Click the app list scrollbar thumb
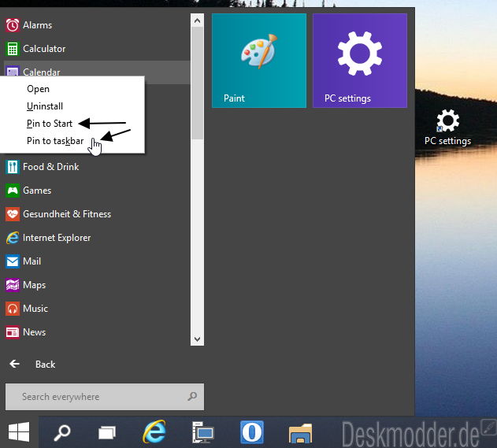 197,83
